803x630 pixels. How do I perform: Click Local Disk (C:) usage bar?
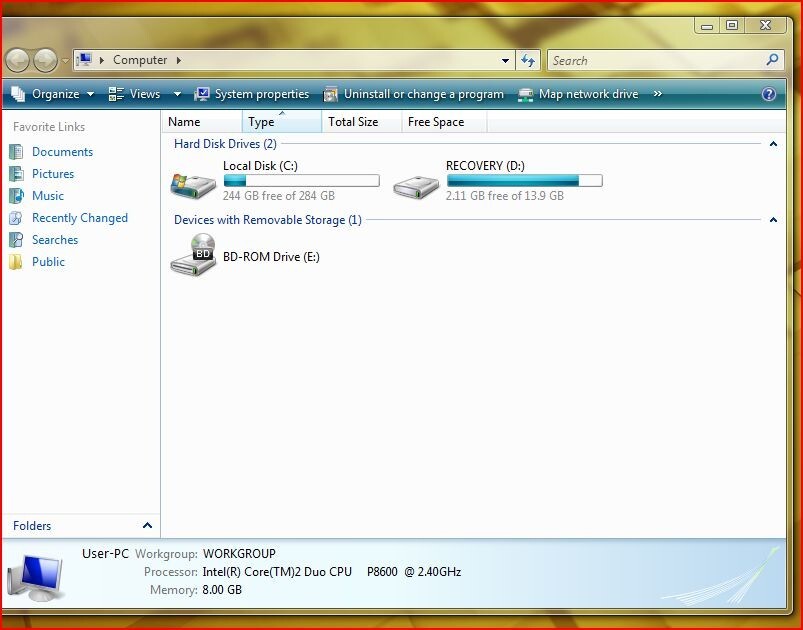[302, 180]
